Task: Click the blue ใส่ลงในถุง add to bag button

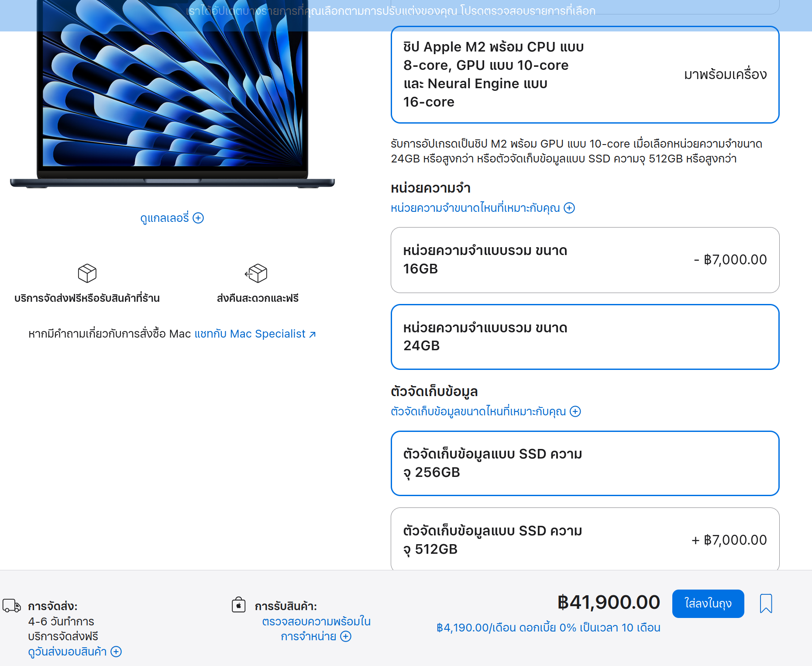Action: tap(708, 604)
